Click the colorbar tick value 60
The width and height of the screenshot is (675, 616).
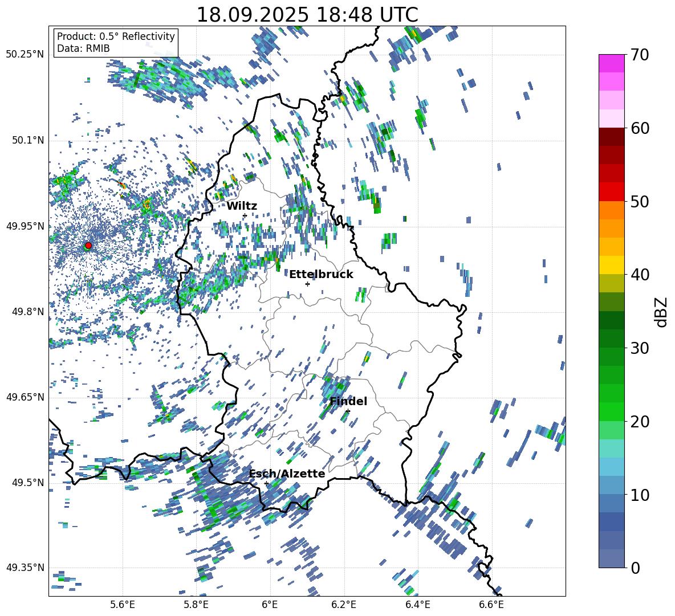pyautogui.click(x=640, y=128)
